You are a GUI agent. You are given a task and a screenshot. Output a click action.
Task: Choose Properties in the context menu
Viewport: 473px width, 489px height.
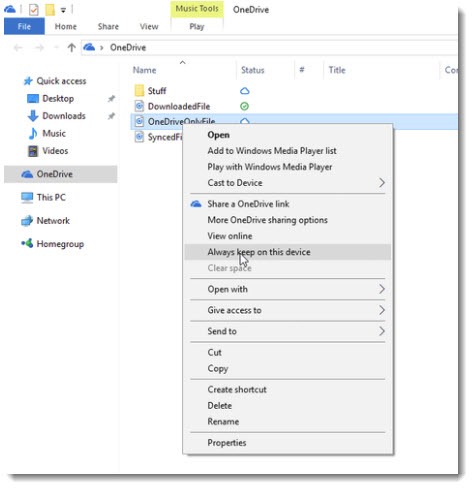(227, 443)
